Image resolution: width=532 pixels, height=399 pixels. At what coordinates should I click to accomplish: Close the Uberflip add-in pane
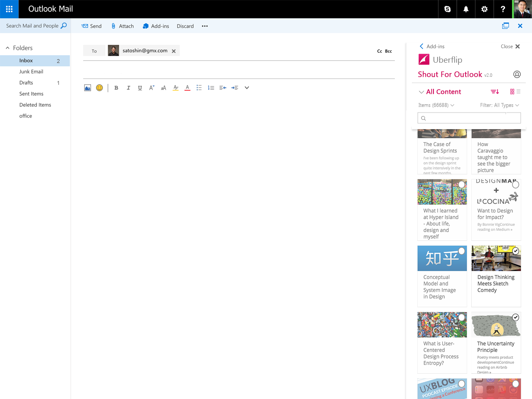coord(510,47)
